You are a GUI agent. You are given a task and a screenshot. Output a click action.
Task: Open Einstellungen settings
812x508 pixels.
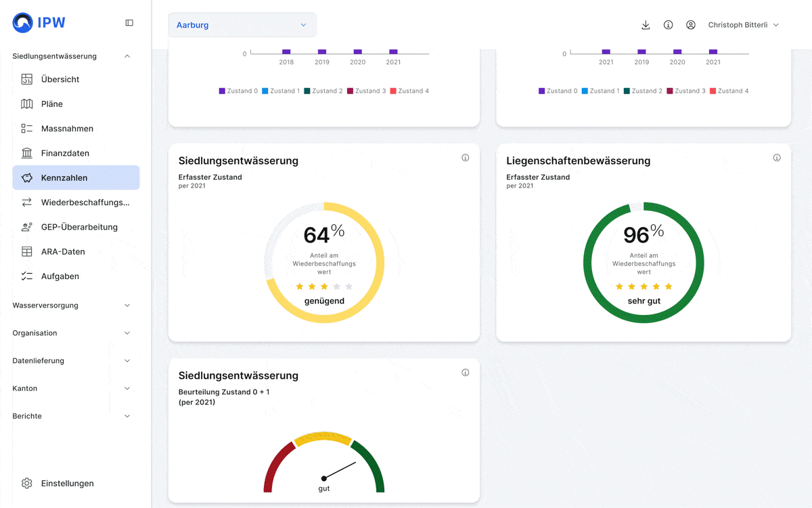tap(67, 484)
